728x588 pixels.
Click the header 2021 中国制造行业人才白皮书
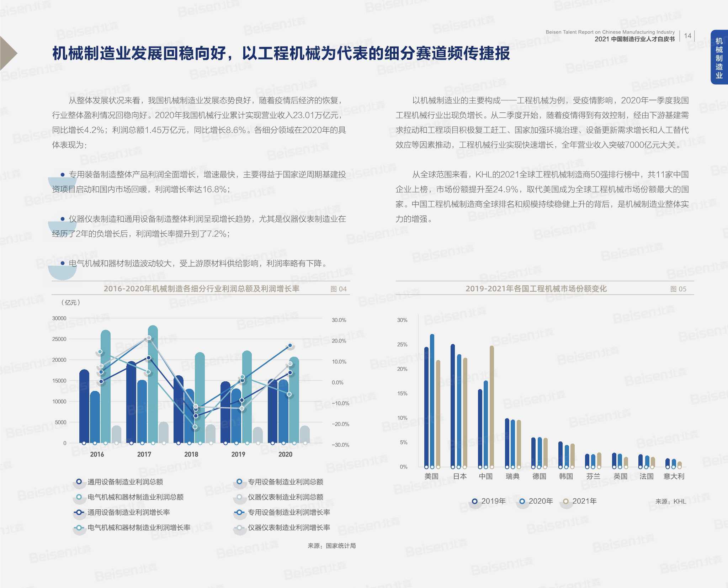pos(634,39)
